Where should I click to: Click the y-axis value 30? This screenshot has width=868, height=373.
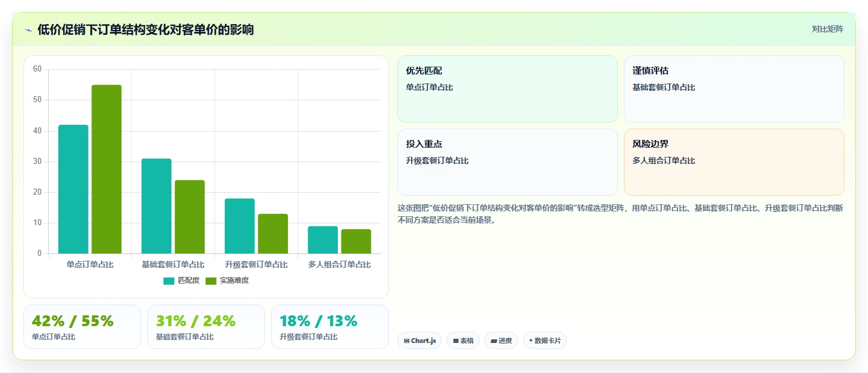click(x=37, y=162)
